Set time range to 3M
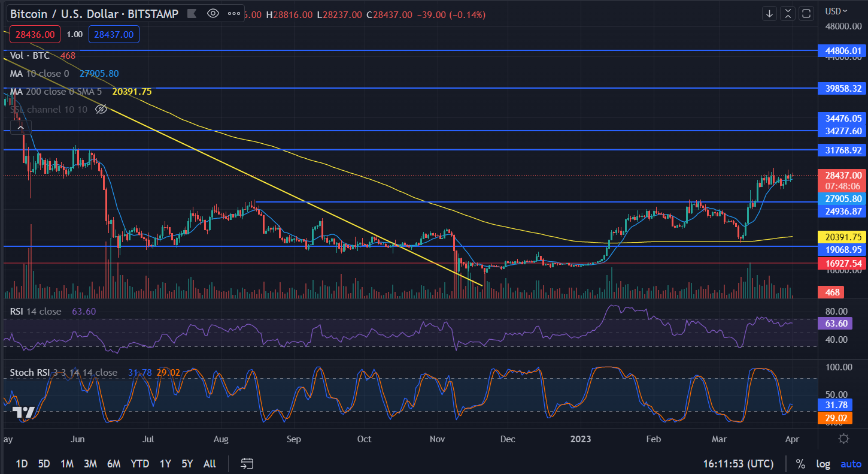 click(90, 463)
